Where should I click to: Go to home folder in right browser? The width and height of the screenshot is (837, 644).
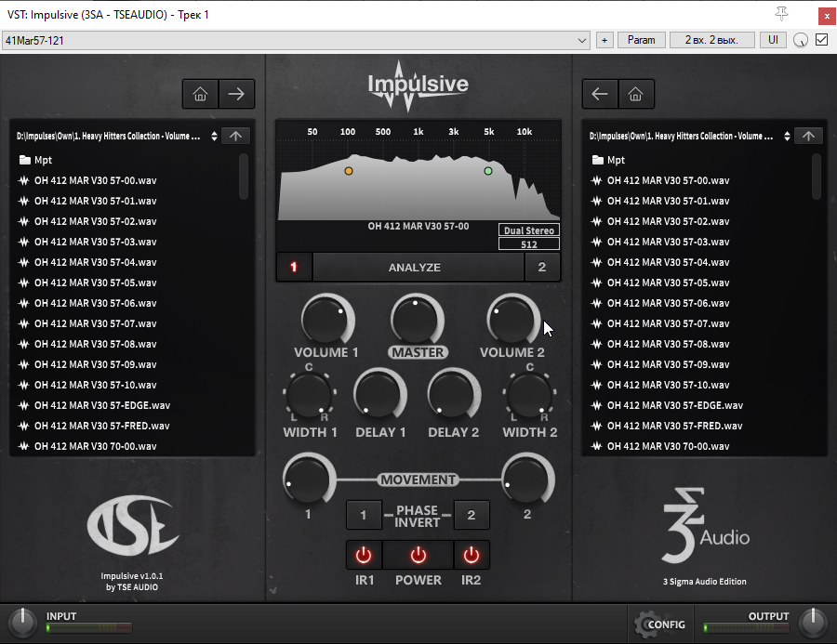[635, 95]
